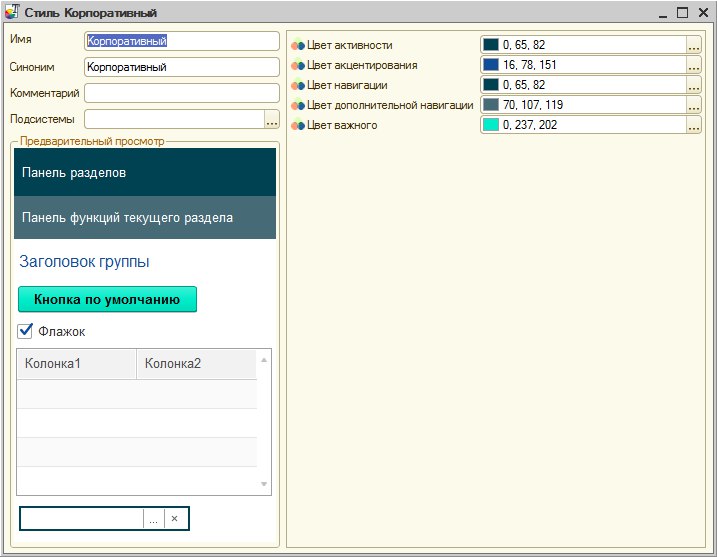Viewport: 717px width, 557px height.
Task: Click the Цвет дополнительной навигации label
Action: click(390, 105)
